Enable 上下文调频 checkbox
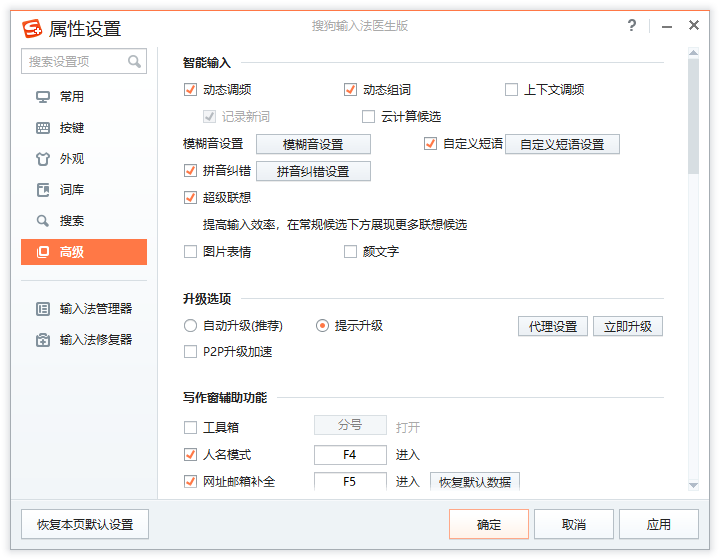The height and width of the screenshot is (560, 720). (511, 90)
